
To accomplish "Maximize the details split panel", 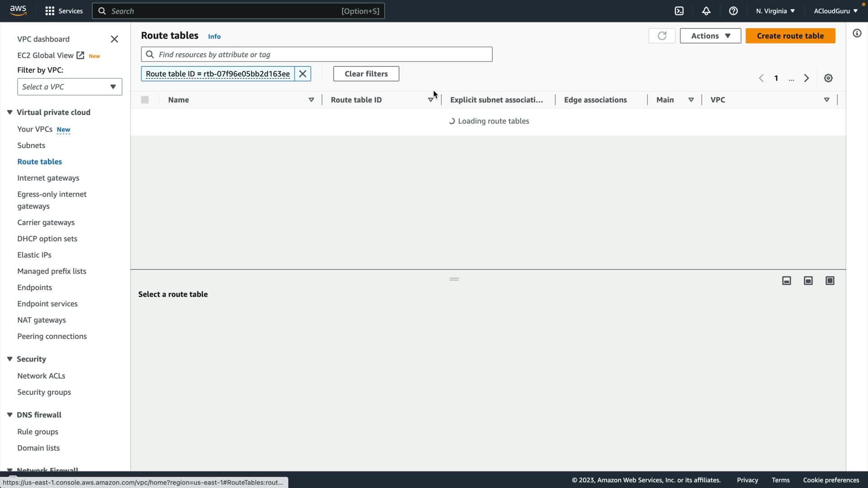I will coord(830,281).
